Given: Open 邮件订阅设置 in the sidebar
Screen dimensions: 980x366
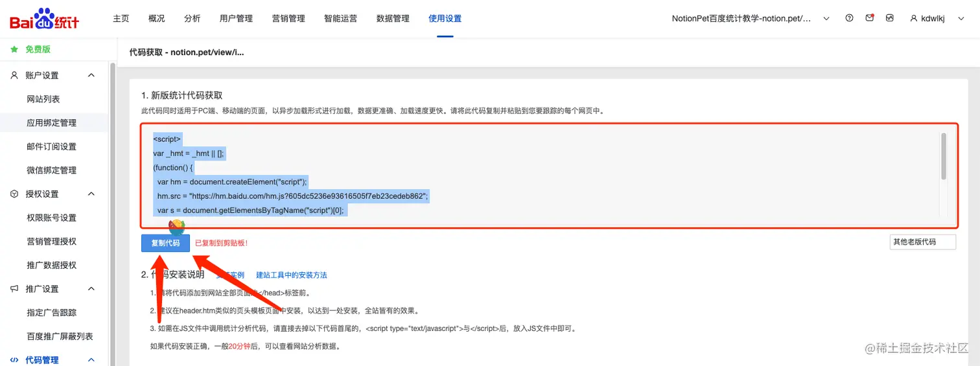Looking at the screenshot, I should tap(52, 146).
